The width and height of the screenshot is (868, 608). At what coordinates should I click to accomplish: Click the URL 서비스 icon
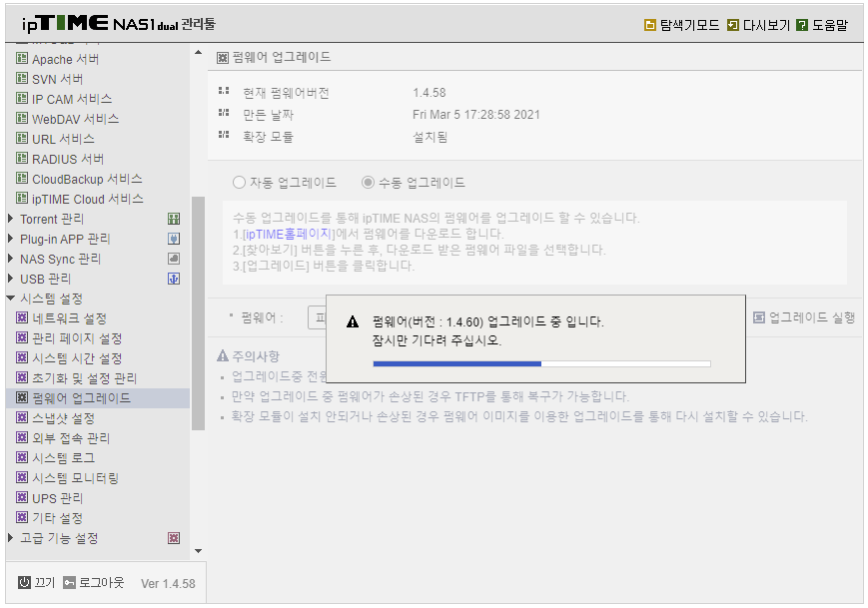[x=22, y=138]
